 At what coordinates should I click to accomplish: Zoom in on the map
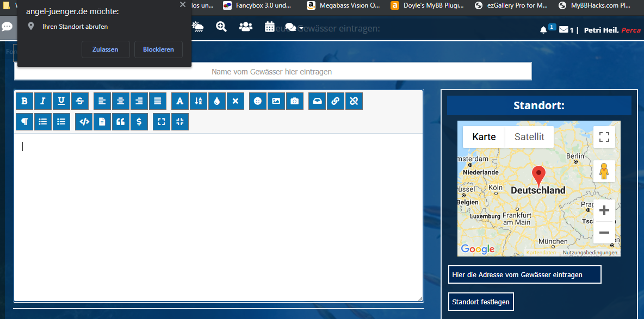coord(604,210)
